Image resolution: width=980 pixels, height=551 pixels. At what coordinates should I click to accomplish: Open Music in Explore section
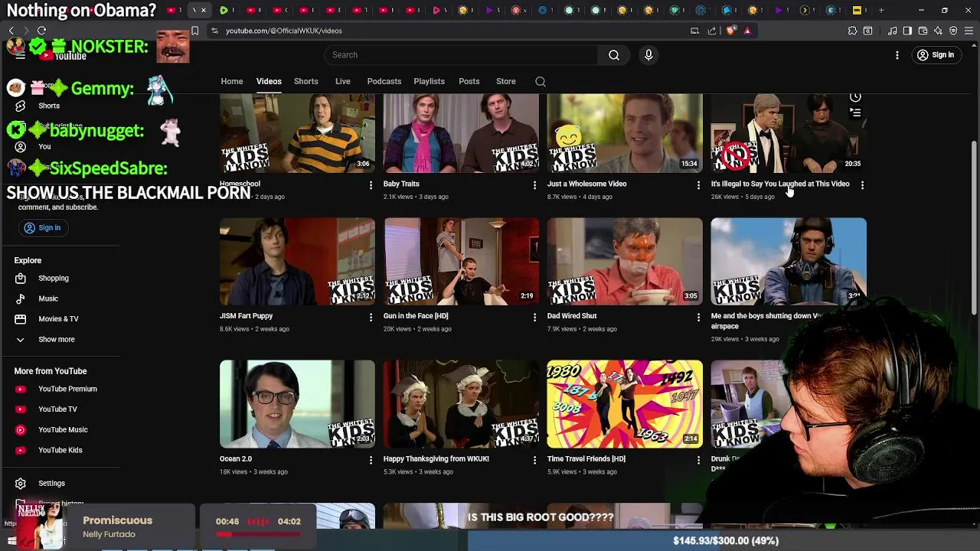click(x=48, y=298)
